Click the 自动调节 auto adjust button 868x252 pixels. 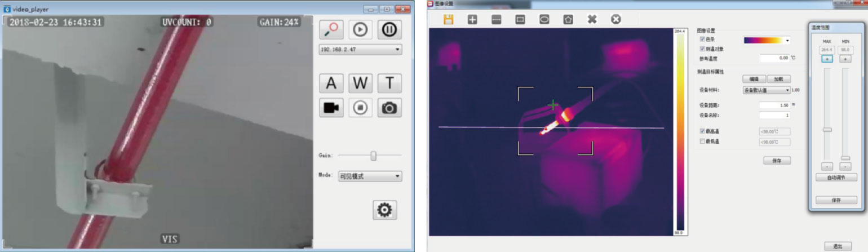coord(836,178)
